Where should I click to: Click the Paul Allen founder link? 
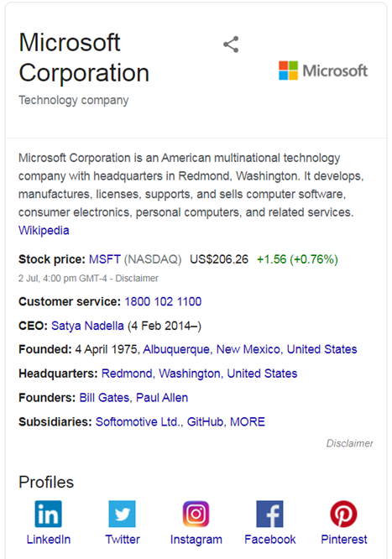(x=162, y=398)
